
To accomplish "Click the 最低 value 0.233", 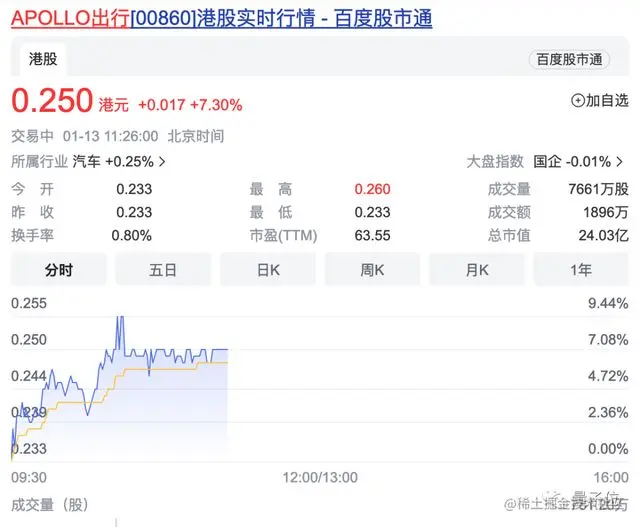I will pyautogui.click(x=372, y=212).
